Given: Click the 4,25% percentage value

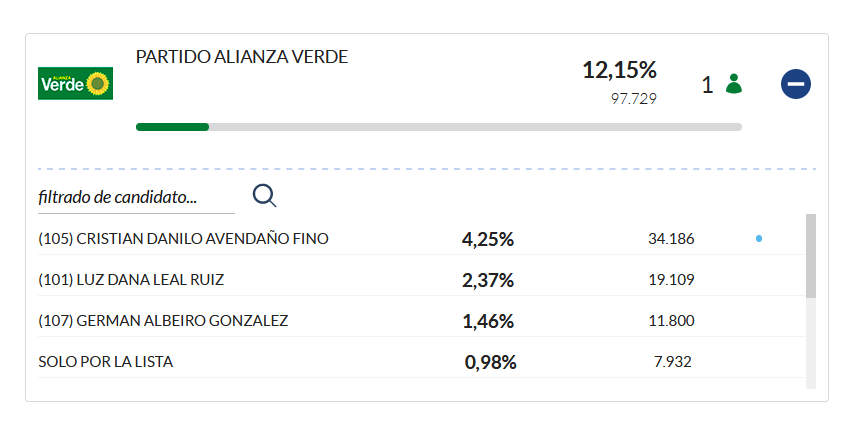Looking at the screenshot, I should pyautogui.click(x=488, y=239).
